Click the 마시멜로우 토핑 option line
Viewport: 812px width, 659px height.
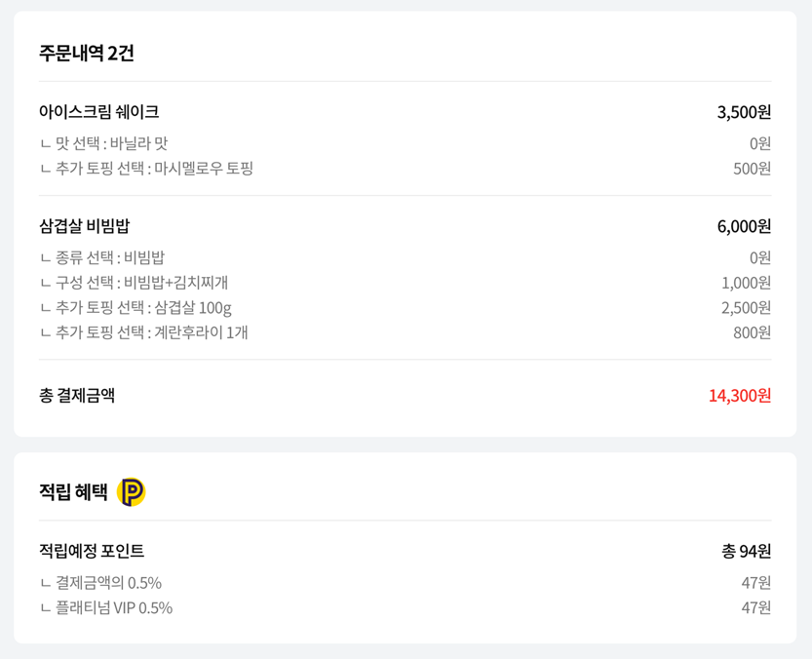pyautogui.click(x=147, y=169)
